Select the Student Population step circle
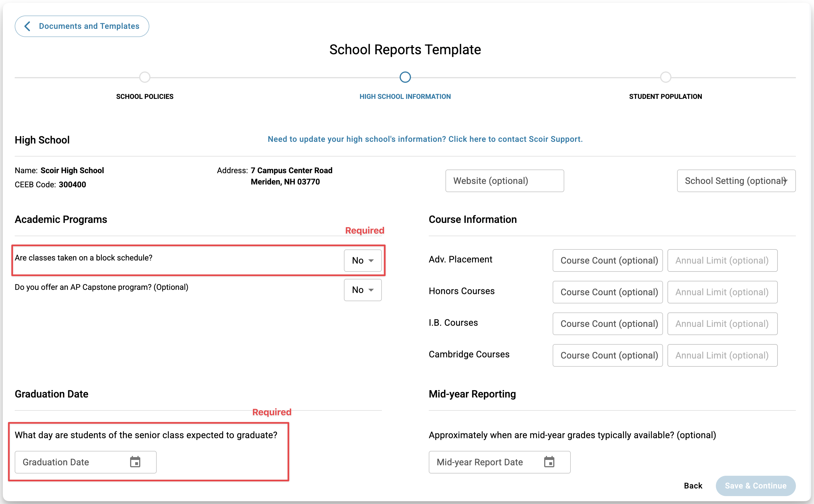The width and height of the screenshot is (814, 504). (x=666, y=77)
